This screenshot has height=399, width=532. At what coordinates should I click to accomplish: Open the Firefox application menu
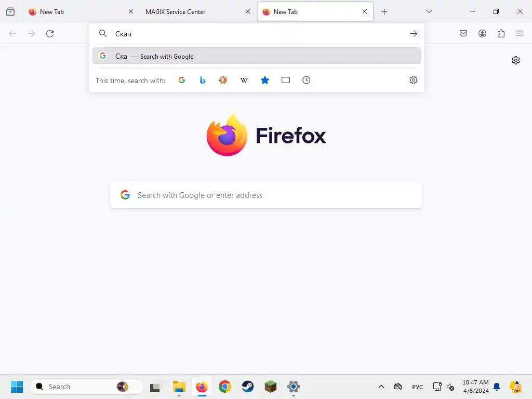tap(520, 33)
